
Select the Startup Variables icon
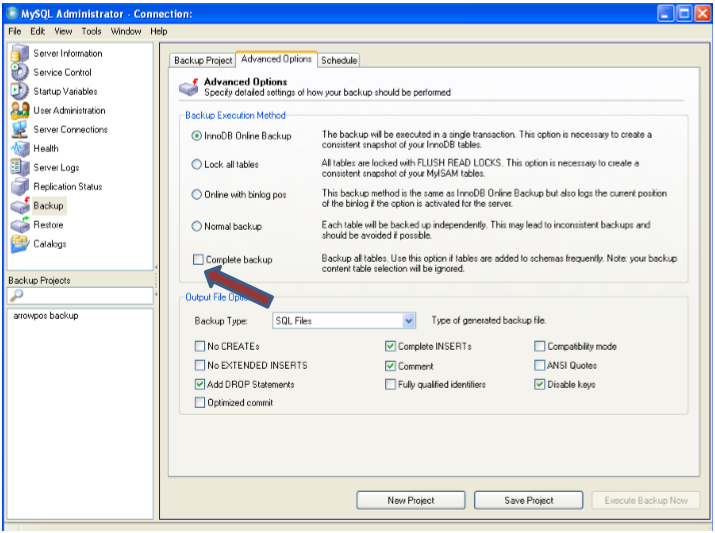20,91
